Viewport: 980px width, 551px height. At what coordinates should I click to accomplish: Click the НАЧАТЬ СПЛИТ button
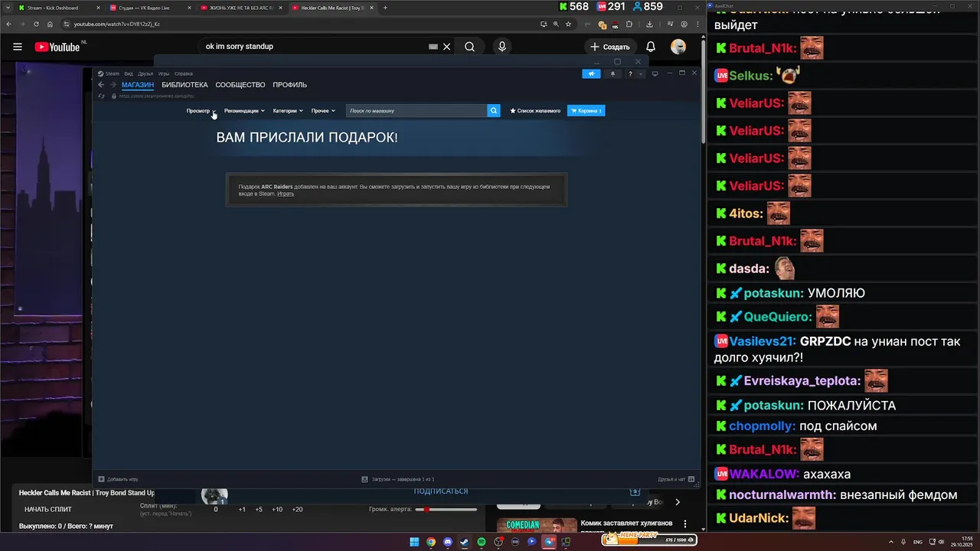[48, 510]
